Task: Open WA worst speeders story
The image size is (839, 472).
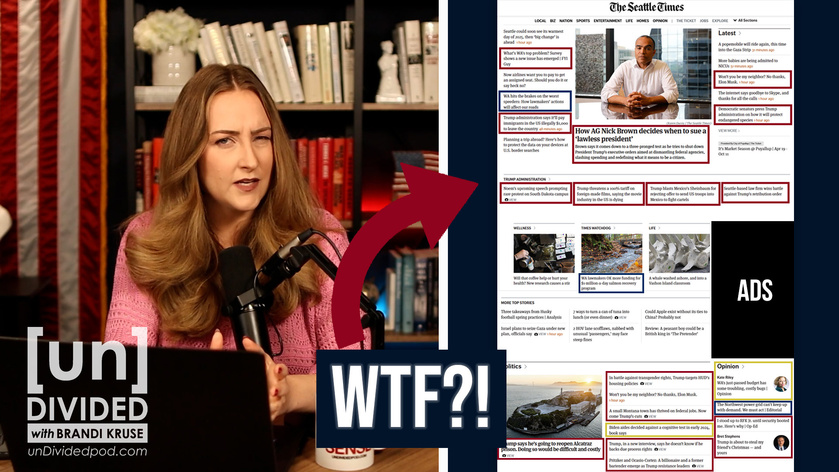Action: click(536, 101)
